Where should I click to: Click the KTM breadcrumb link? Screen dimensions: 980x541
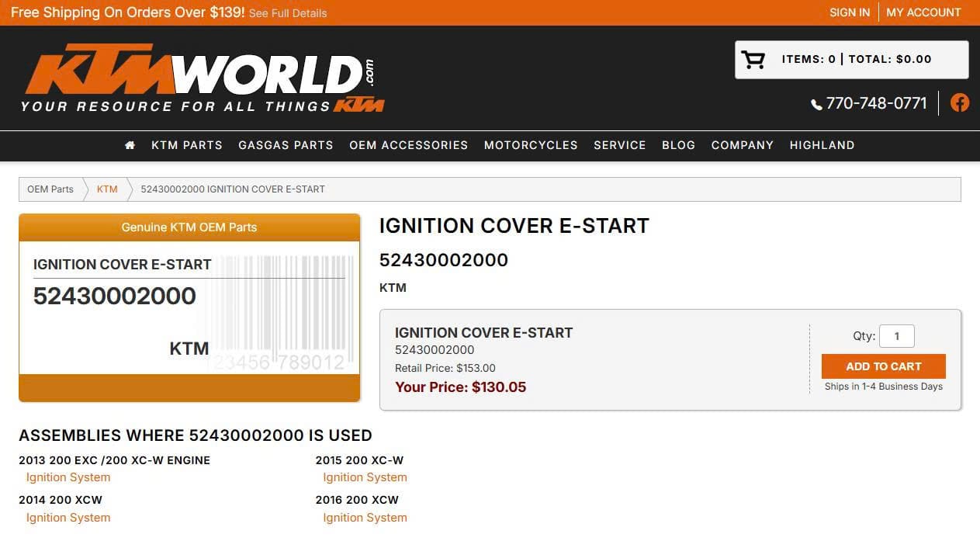(x=107, y=189)
